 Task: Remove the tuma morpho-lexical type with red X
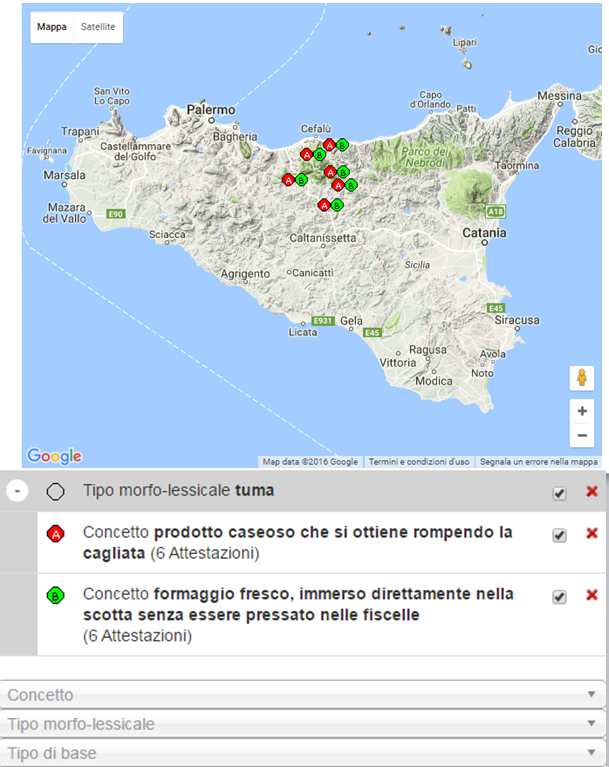[591, 492]
